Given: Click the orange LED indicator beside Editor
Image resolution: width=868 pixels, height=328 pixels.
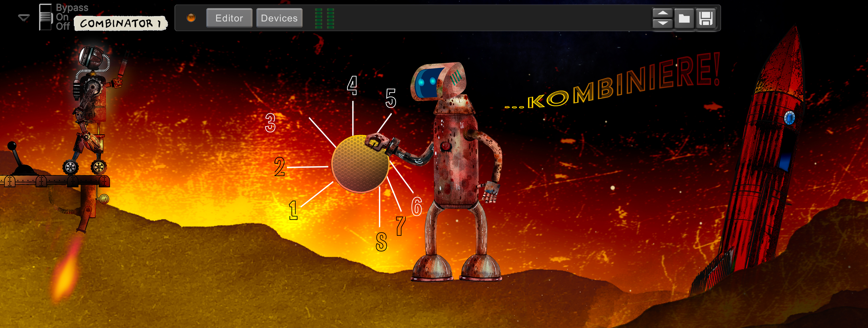Looking at the screenshot, I should tap(191, 18).
